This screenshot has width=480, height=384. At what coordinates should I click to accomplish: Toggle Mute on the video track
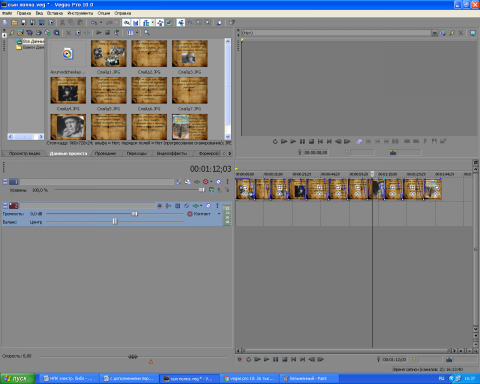218,182
